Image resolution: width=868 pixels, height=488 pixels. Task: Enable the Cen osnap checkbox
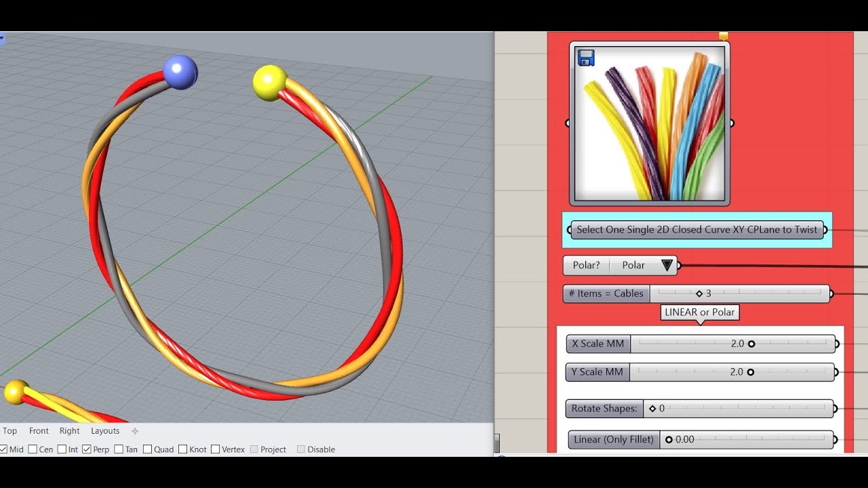point(33,449)
